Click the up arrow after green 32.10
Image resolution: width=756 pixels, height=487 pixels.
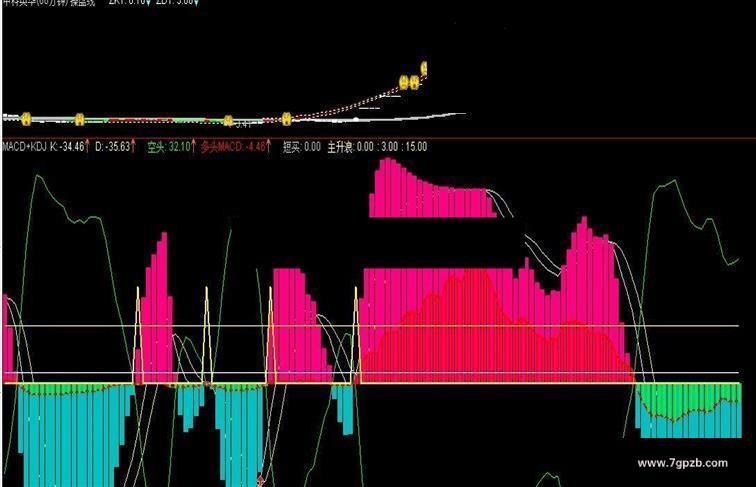click(193, 146)
